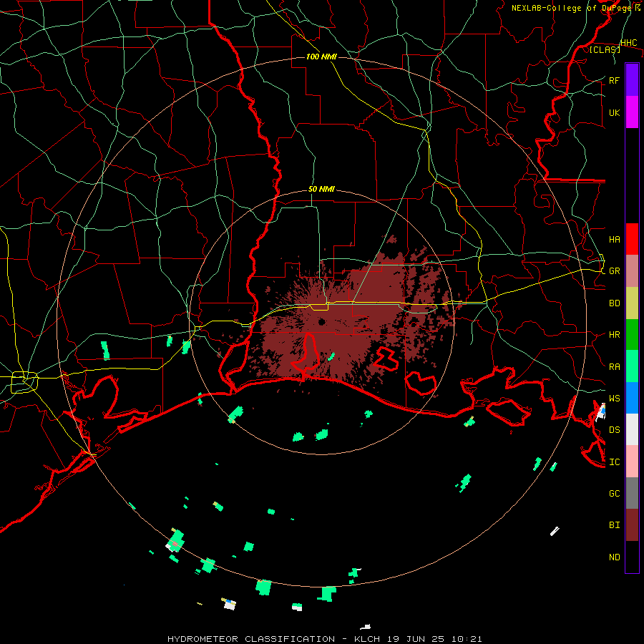Click the HHC product label
Viewport: 644px width, 644px height.
pos(628,43)
